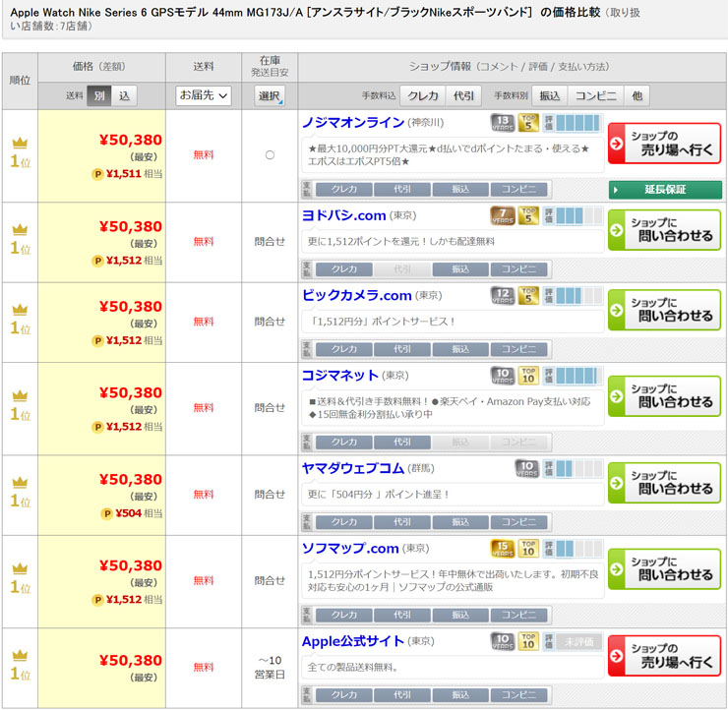Click crown rank icon in ノジマオンライン row

point(20,143)
